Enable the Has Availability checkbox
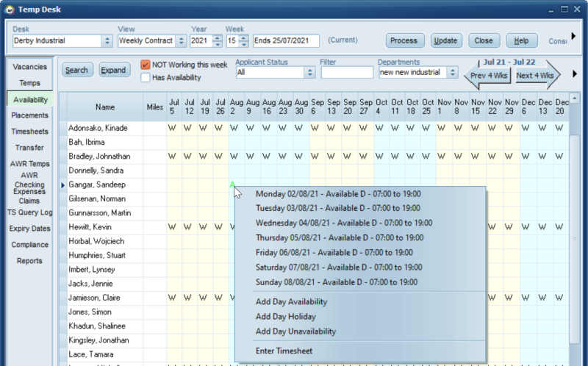The height and width of the screenshot is (366, 588). click(145, 78)
